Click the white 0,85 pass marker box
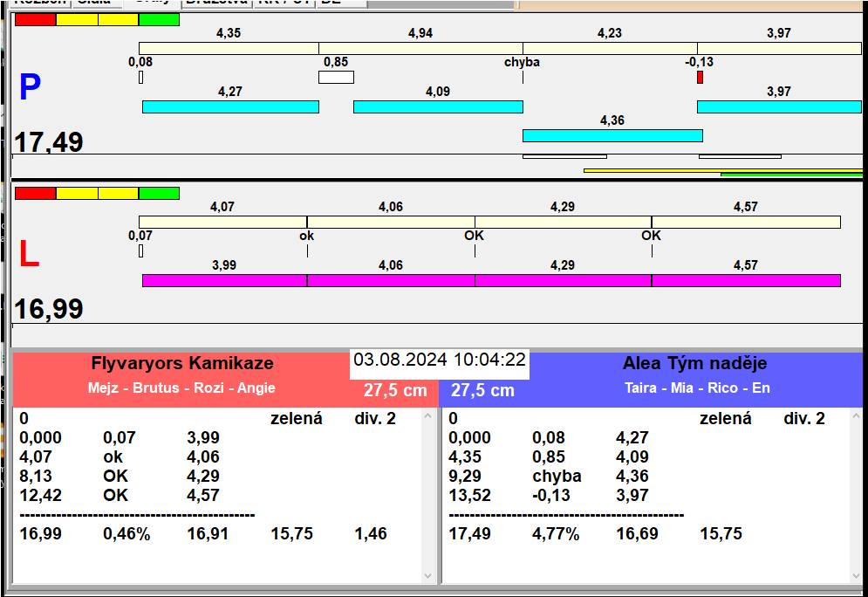868x597 pixels. click(x=336, y=78)
